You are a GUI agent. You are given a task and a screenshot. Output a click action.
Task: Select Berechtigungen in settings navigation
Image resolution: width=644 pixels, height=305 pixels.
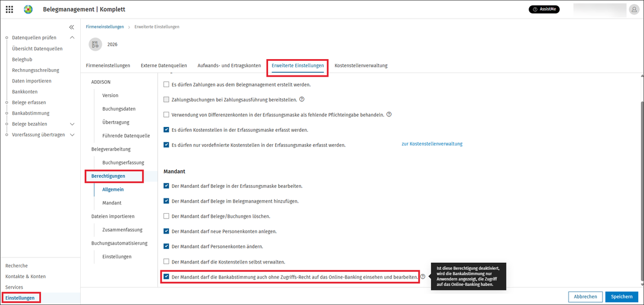point(108,176)
